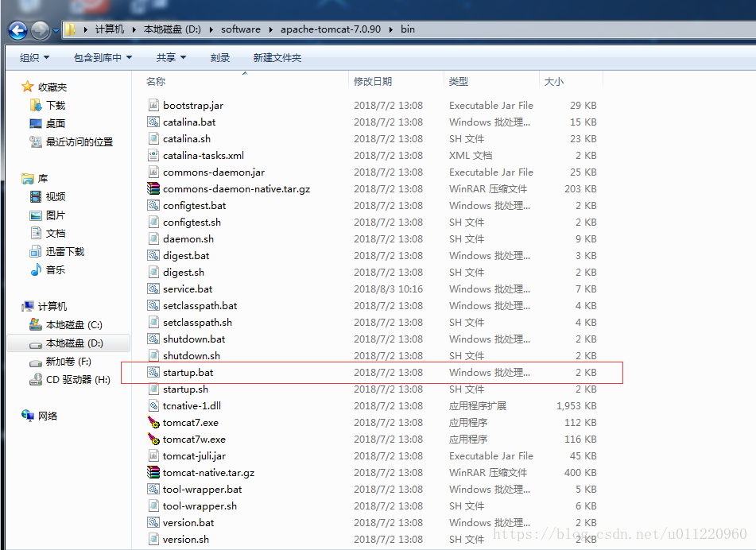Select tomcat-native.tar.gz WinRAR archive icon

click(x=153, y=472)
